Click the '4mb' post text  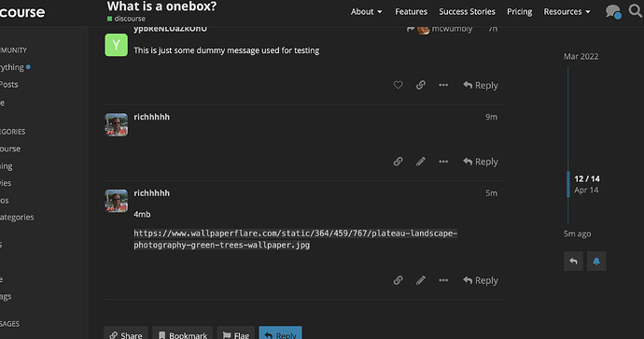pyautogui.click(x=142, y=214)
